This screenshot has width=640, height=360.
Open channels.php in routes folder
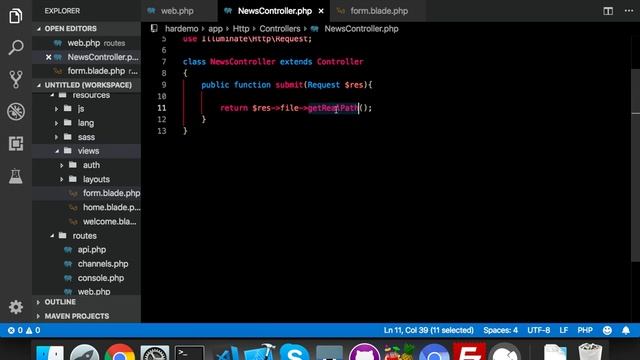(x=103, y=264)
